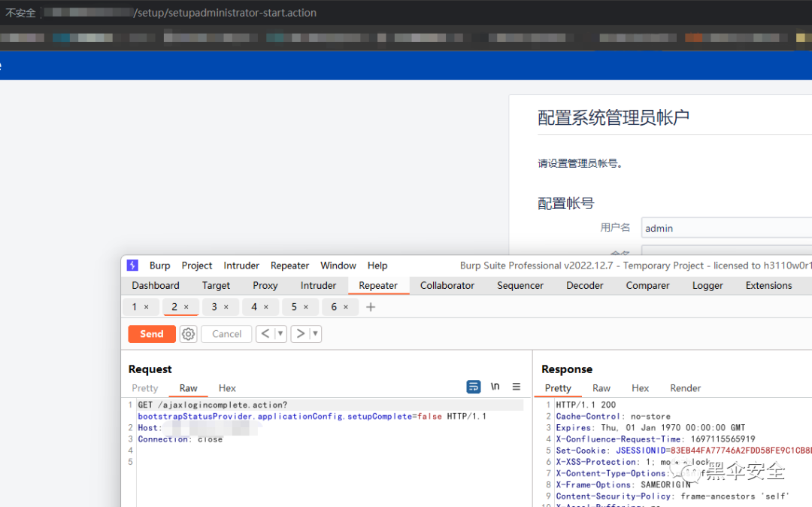Switch to Sequencer tab
The image size is (812, 507).
(520, 285)
